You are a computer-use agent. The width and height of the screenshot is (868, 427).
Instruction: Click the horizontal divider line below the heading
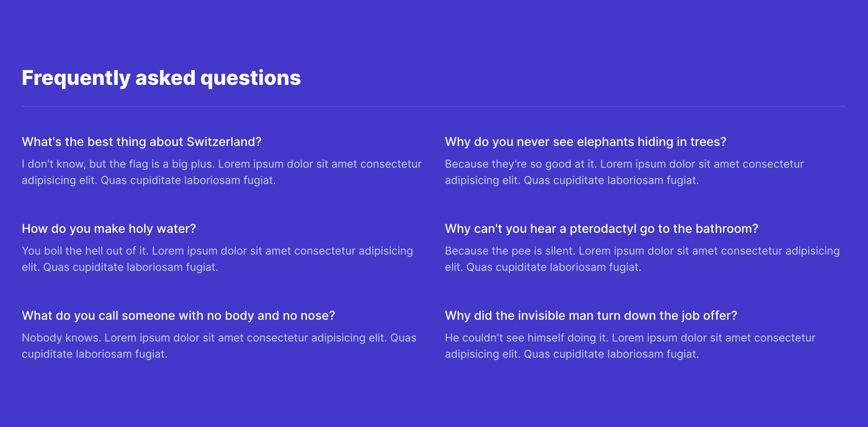coord(434,106)
